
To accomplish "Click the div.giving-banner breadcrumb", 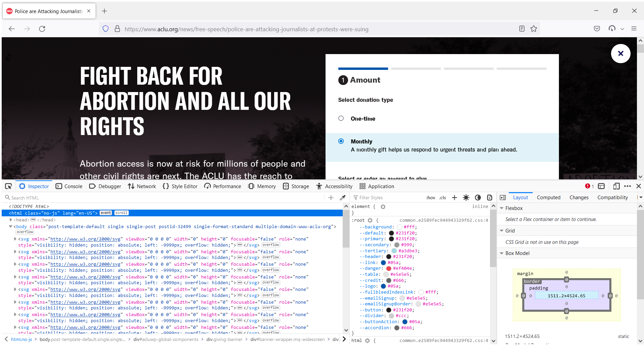I will click(x=224, y=339).
